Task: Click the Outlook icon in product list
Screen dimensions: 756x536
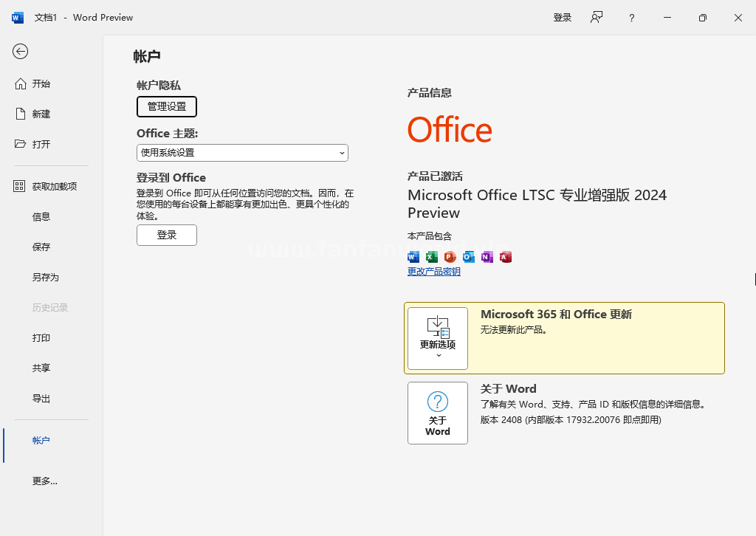Action: (469, 257)
